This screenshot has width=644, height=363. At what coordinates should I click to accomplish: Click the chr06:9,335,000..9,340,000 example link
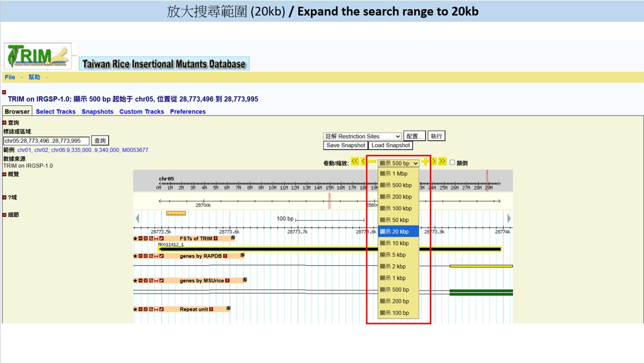pos(85,150)
